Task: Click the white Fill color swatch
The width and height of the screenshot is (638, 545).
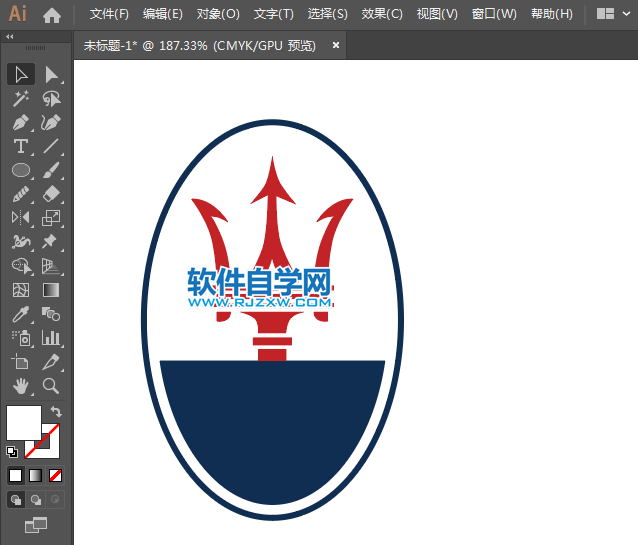Action: (x=22, y=421)
